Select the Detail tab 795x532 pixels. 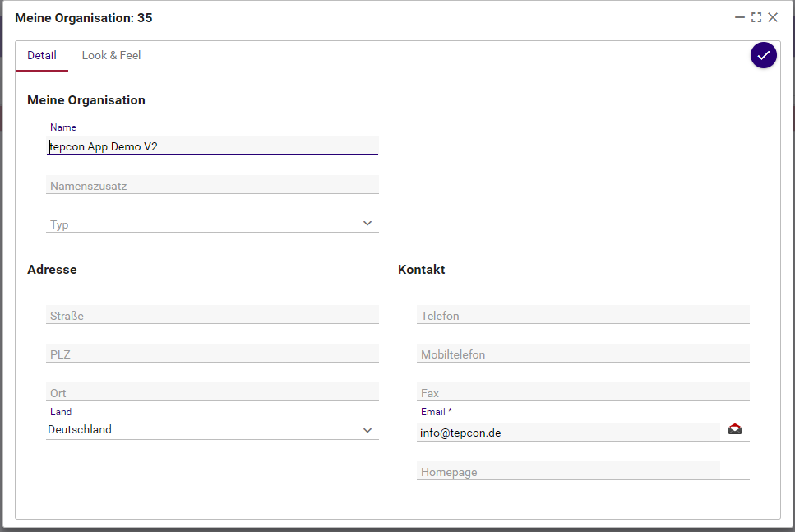click(x=42, y=56)
